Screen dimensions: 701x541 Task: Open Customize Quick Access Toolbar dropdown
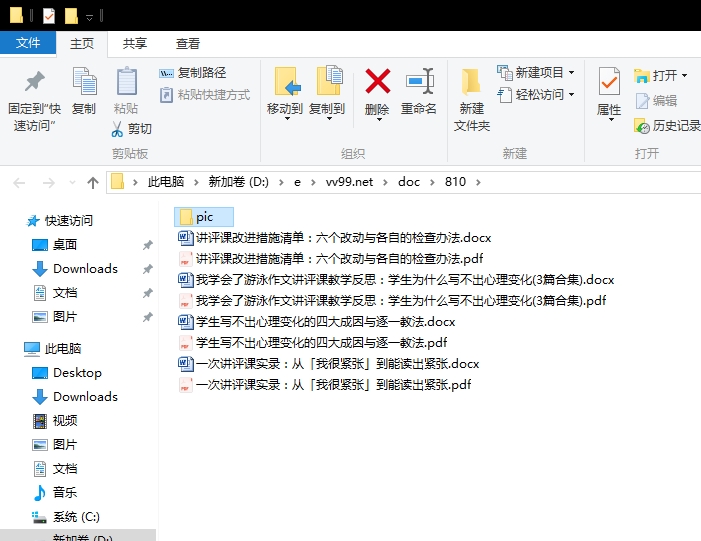(89, 17)
